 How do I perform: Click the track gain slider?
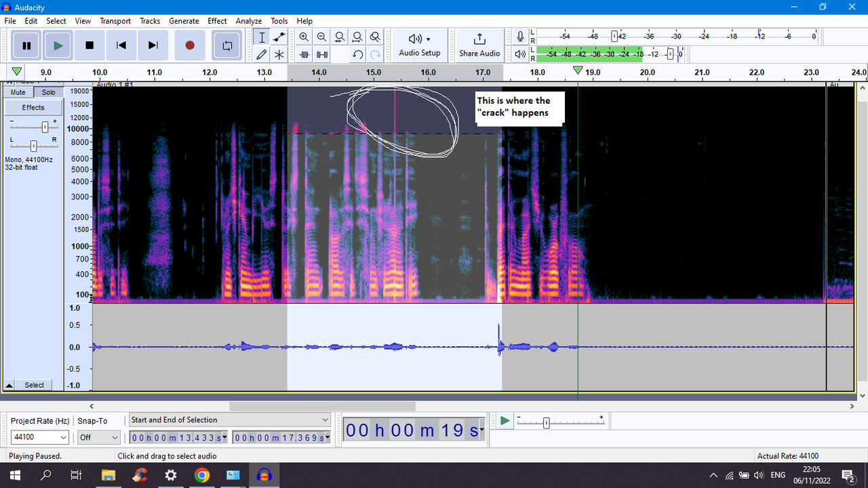45,127
